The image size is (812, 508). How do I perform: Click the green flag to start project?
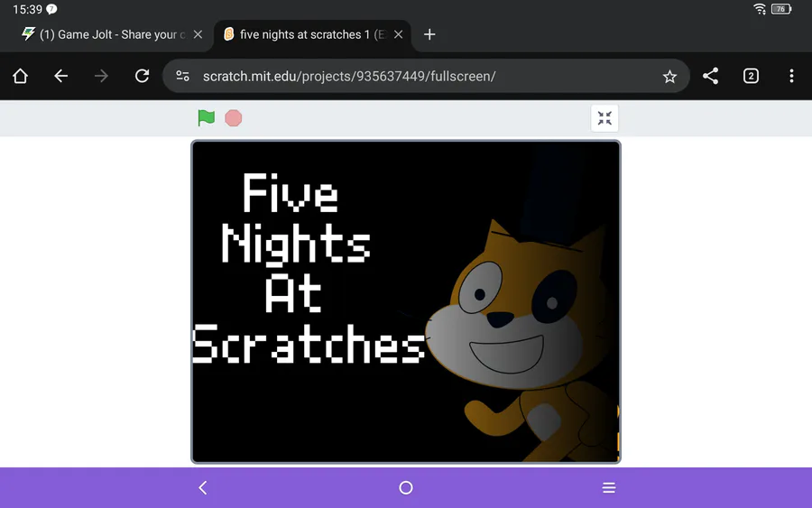tap(206, 118)
